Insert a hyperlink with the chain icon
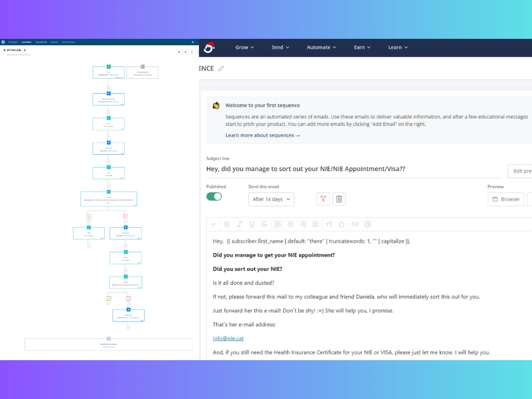Viewport: 532px width, 399px height. [355, 224]
